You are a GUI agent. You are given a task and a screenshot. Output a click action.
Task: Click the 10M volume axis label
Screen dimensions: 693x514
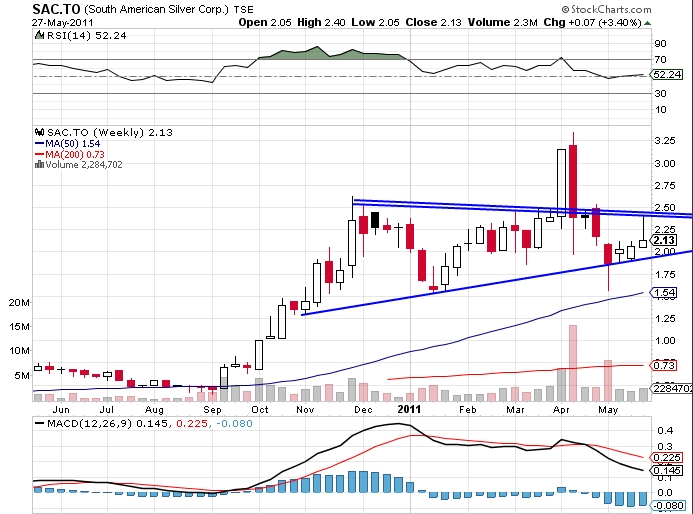click(19, 351)
